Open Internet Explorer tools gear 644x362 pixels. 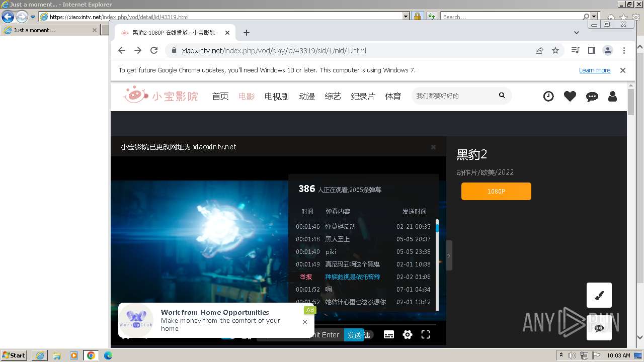[636, 18]
